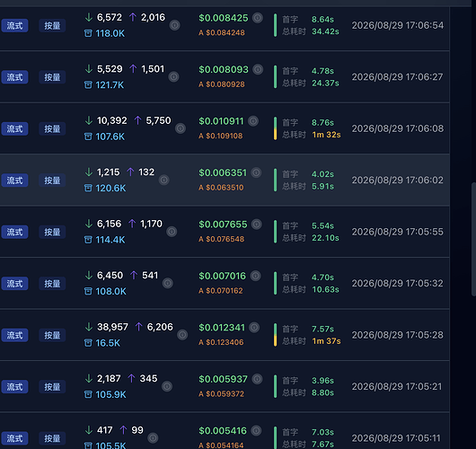Image resolution: width=476 pixels, height=449 pixels.
Task: Click info icon next to $0.008425 cost
Action: coord(258,18)
